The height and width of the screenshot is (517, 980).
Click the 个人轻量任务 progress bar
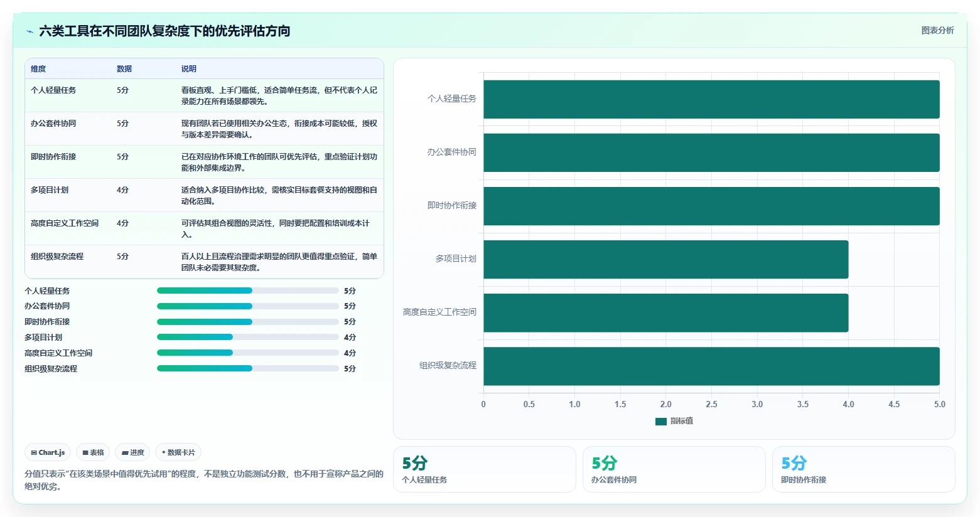coord(248,290)
